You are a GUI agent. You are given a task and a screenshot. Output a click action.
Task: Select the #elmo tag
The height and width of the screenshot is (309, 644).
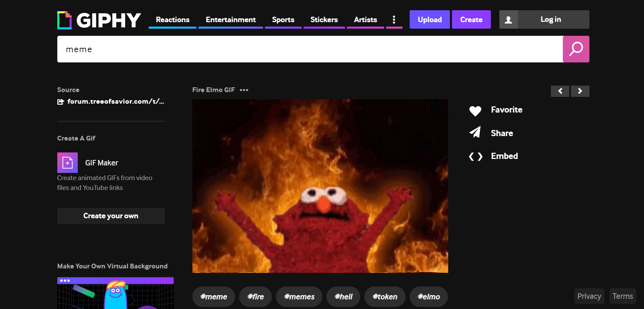(x=429, y=297)
